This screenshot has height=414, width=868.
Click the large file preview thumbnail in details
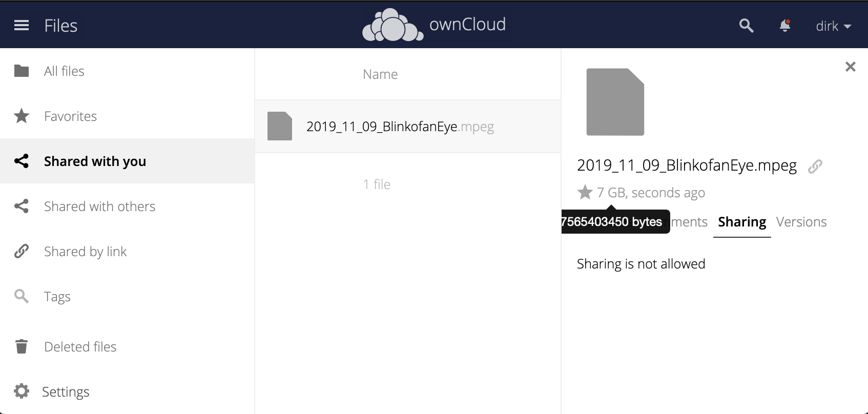(x=615, y=102)
